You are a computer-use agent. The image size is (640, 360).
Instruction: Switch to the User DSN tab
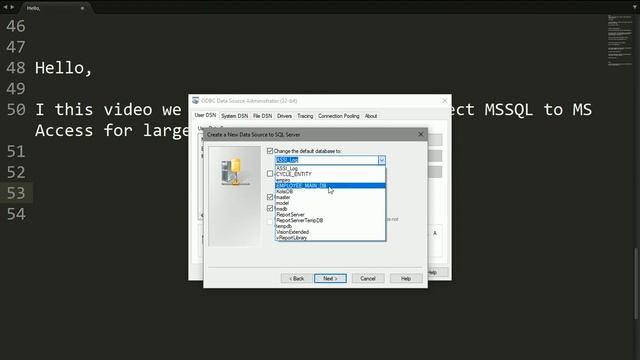point(205,116)
